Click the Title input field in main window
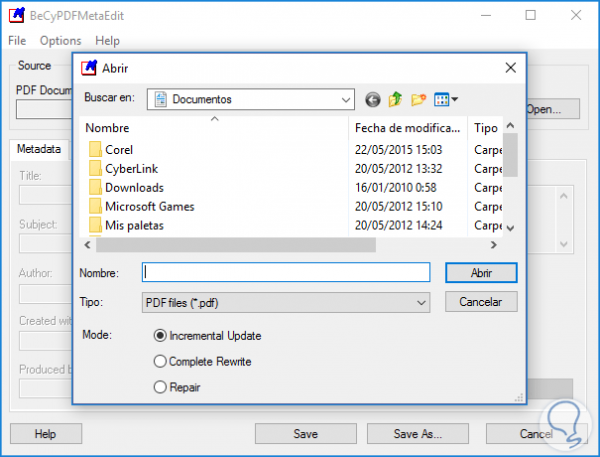Image resolution: width=600 pixels, height=457 pixels. 46,195
